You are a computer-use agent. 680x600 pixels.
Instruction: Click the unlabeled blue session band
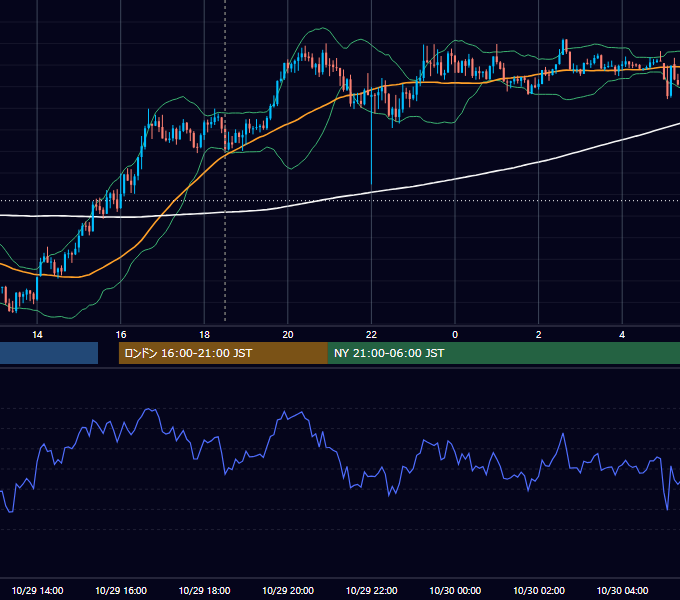coord(49,353)
